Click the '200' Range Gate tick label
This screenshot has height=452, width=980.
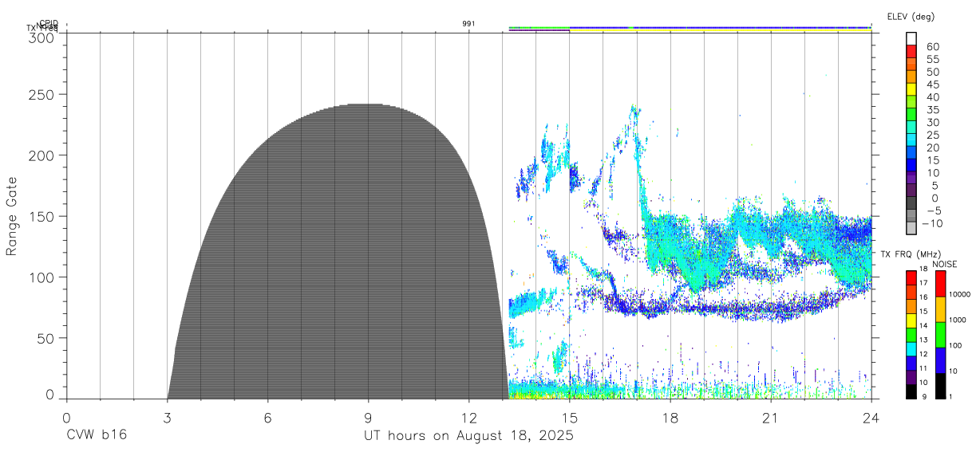click(43, 155)
